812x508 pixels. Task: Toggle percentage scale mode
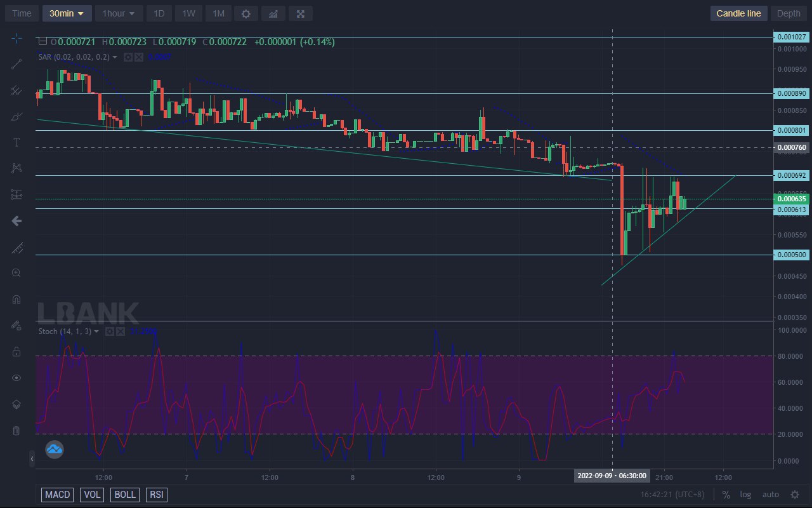click(726, 495)
